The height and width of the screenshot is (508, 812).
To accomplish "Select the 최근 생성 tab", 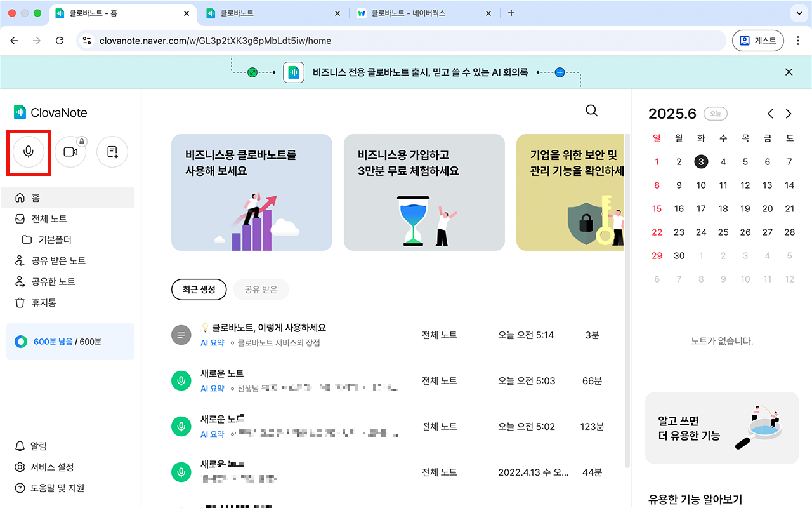I will tap(199, 290).
